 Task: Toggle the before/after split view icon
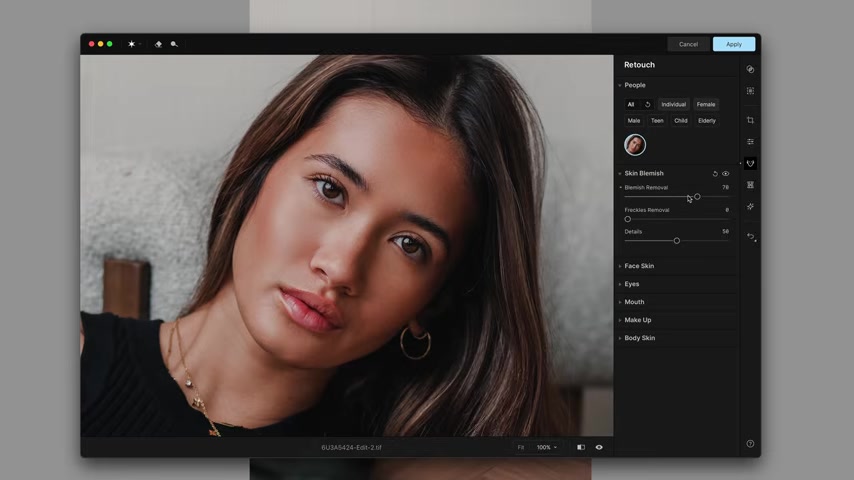point(581,447)
